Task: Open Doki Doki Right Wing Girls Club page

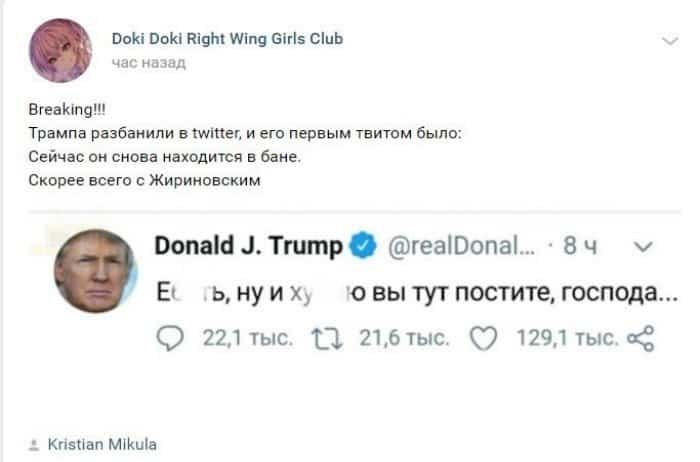Action: tap(227, 39)
